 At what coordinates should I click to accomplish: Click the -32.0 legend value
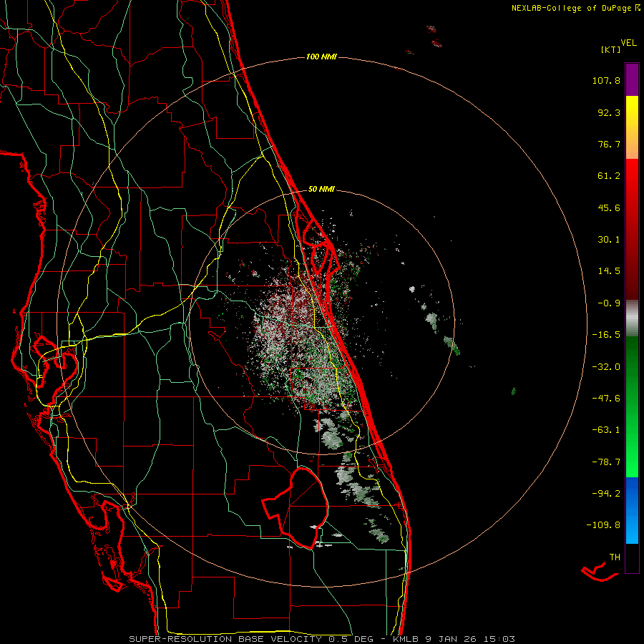[x=606, y=367]
